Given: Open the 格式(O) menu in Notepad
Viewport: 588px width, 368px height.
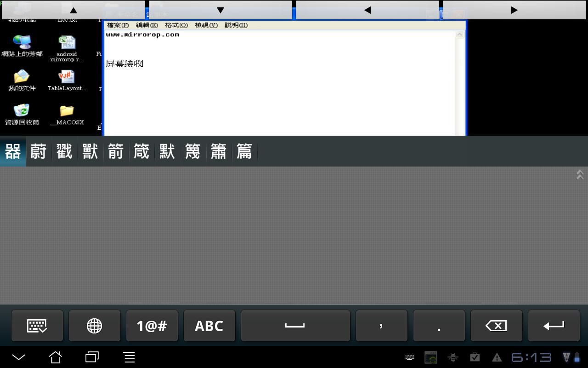Looking at the screenshot, I should 176,25.
